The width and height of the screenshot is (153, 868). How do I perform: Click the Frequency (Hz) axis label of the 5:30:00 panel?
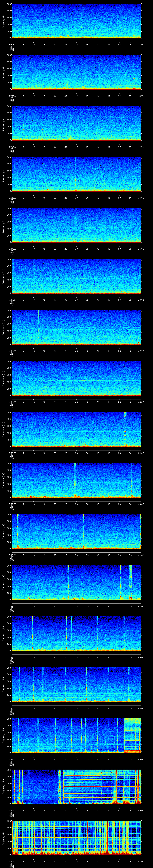(3, 21)
